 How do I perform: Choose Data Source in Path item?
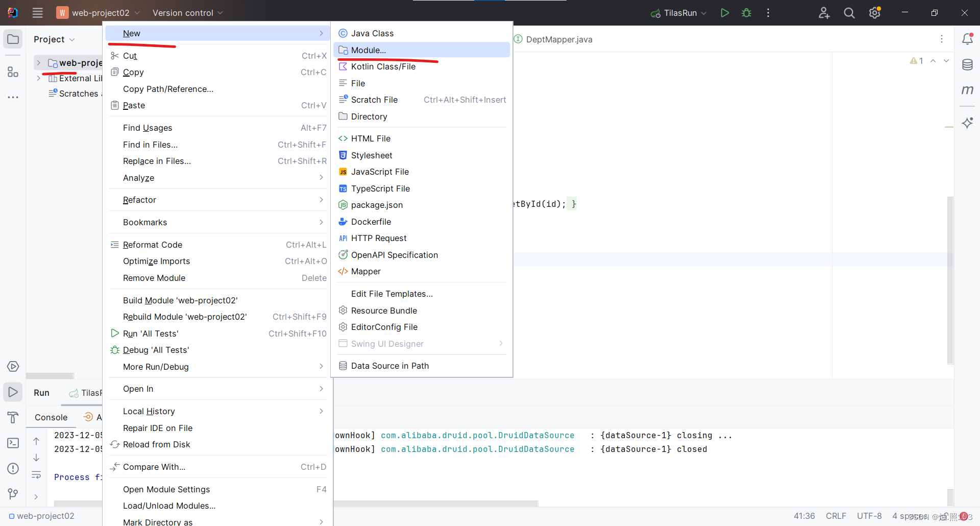422,366
